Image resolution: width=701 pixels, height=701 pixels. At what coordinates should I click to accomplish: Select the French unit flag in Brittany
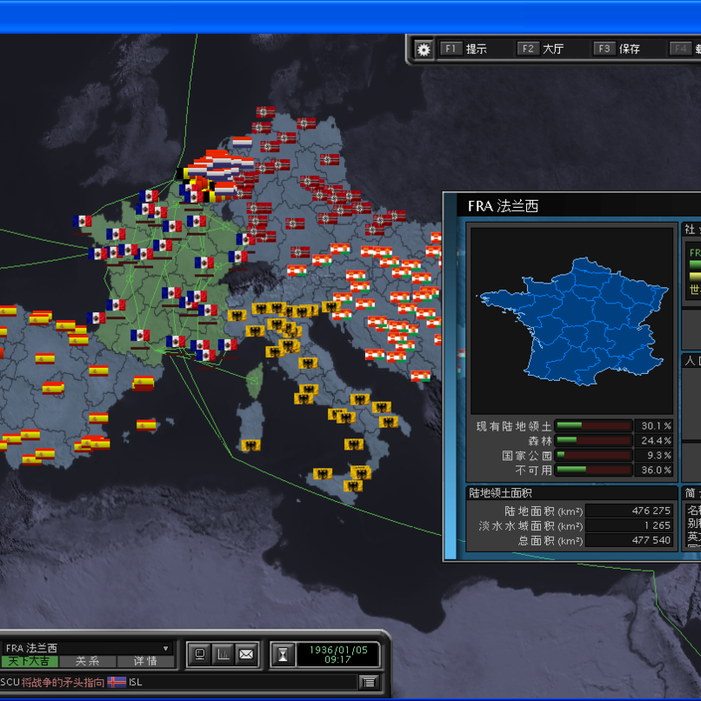[x=82, y=221]
